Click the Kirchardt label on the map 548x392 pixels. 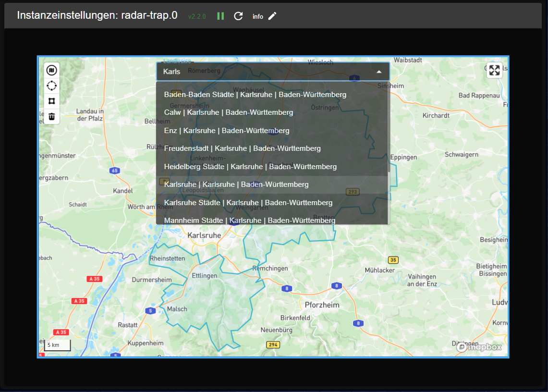[436, 115]
